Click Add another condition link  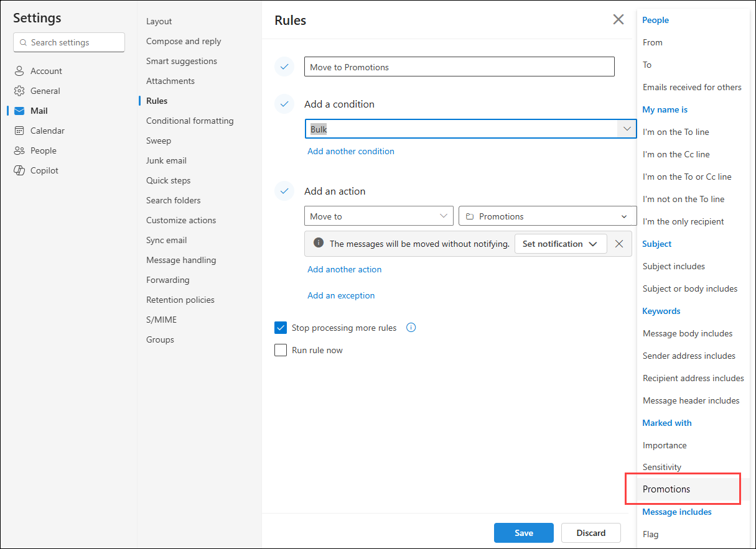pyautogui.click(x=351, y=151)
